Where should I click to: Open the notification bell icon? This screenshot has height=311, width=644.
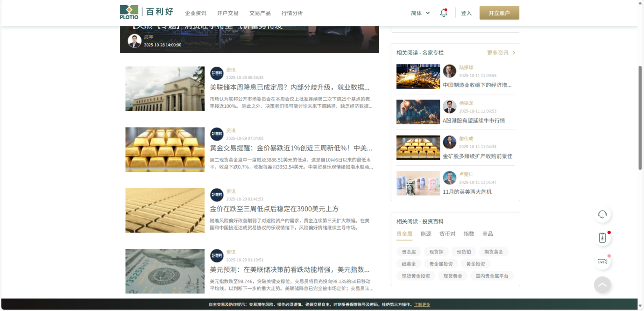pos(443,13)
